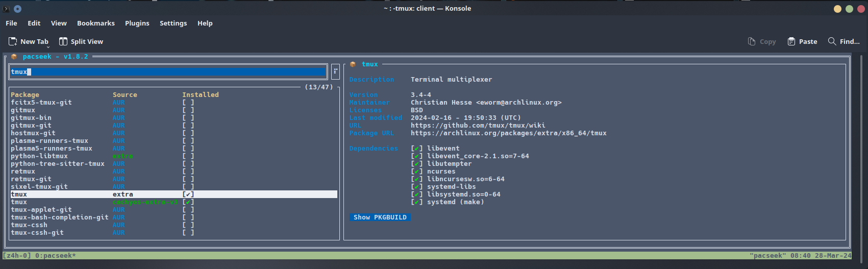Viewport: 868px width, 269px height.
Task: Click the Installed column header
Action: tap(201, 95)
